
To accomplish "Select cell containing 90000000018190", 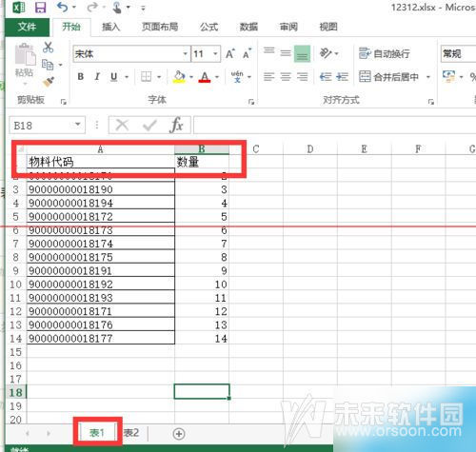I will (101, 189).
